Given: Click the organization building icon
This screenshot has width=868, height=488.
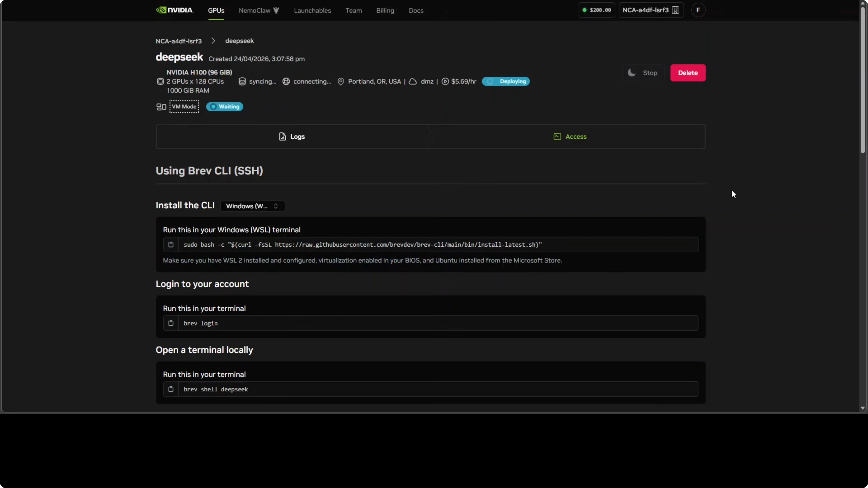Looking at the screenshot, I should point(675,10).
